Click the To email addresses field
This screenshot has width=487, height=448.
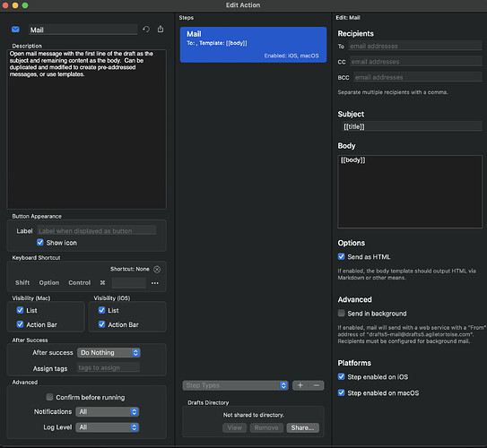pos(415,46)
